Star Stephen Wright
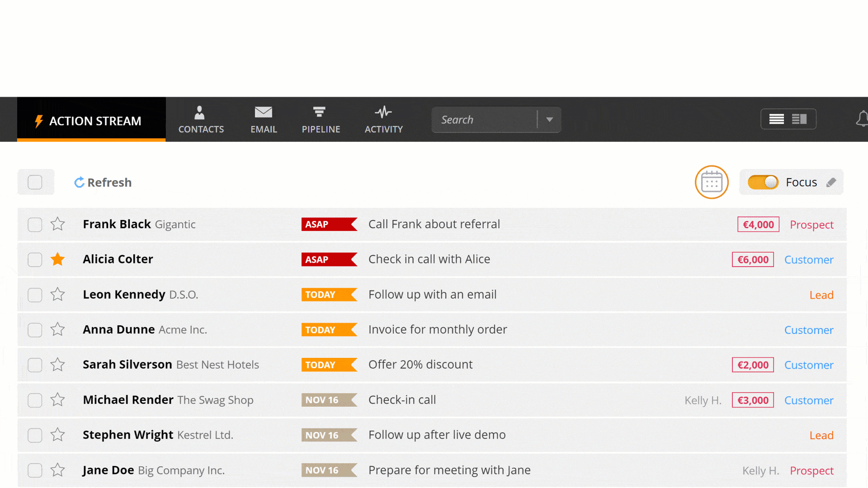The image size is (868, 488). click(x=57, y=435)
